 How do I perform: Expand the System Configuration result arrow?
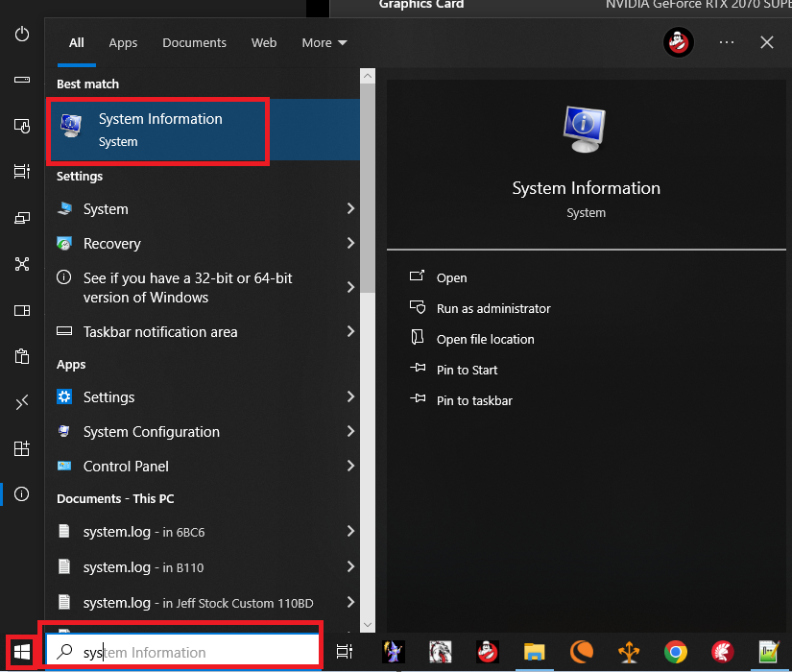pyautogui.click(x=350, y=431)
